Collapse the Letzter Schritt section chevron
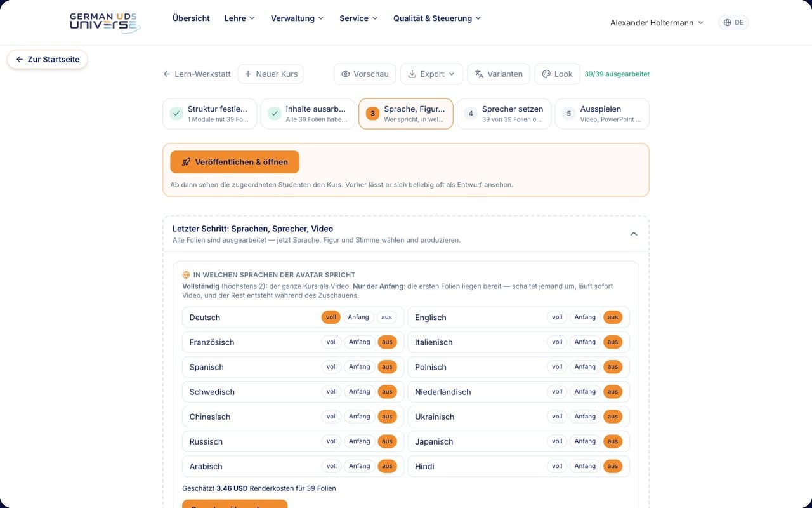Image resolution: width=812 pixels, height=508 pixels. pos(633,234)
